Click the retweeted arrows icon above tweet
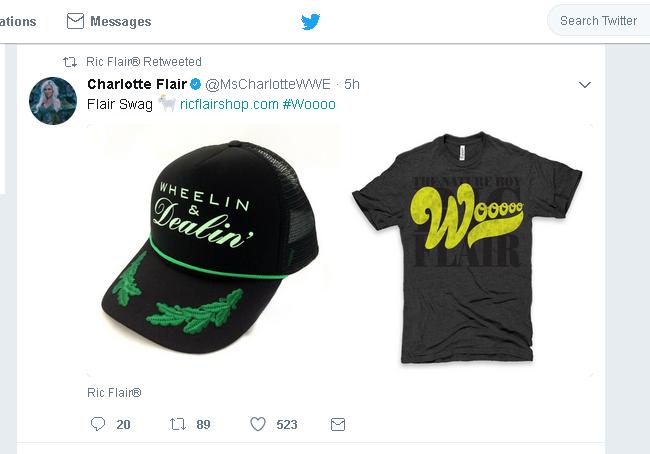The image size is (650, 454). (70, 62)
